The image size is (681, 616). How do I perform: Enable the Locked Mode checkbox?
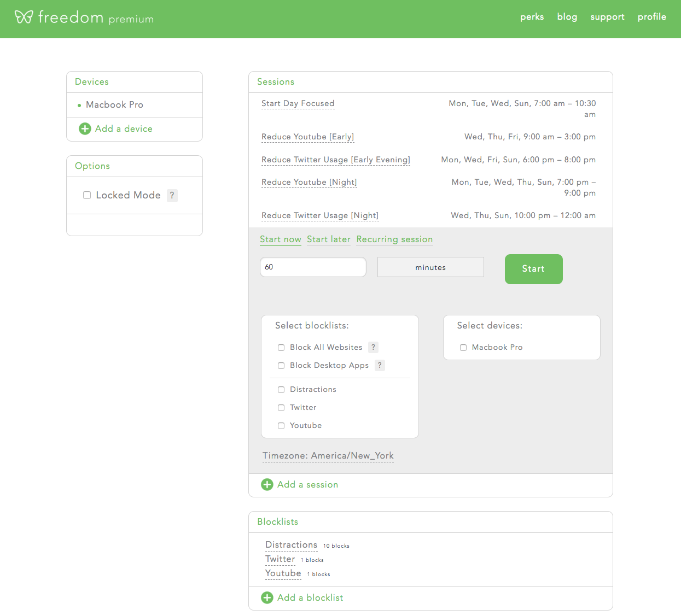pos(87,195)
